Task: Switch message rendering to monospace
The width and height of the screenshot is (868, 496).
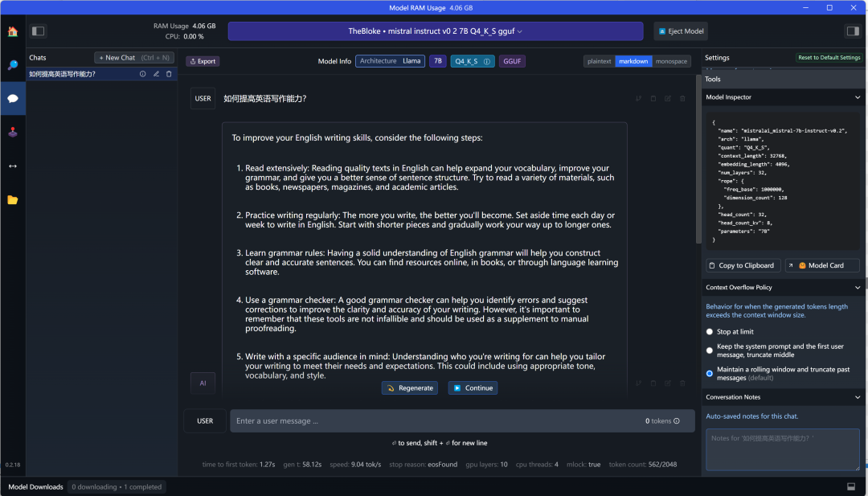Action: [671, 61]
